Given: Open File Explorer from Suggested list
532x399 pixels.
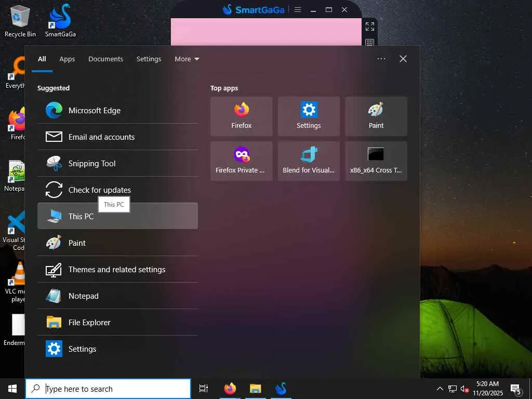Looking at the screenshot, I should [x=117, y=322].
